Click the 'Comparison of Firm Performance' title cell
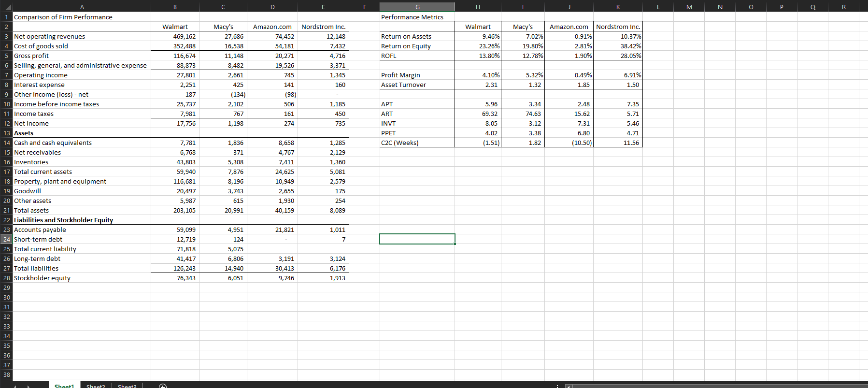Viewport: 868px width, 388px height. (82, 17)
